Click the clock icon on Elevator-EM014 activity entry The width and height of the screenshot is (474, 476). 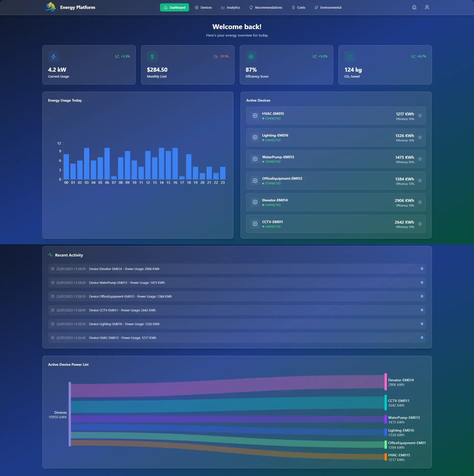tap(53, 268)
